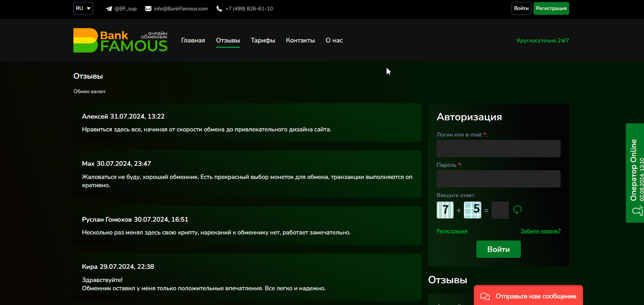Click the envelope email icon

[148, 9]
